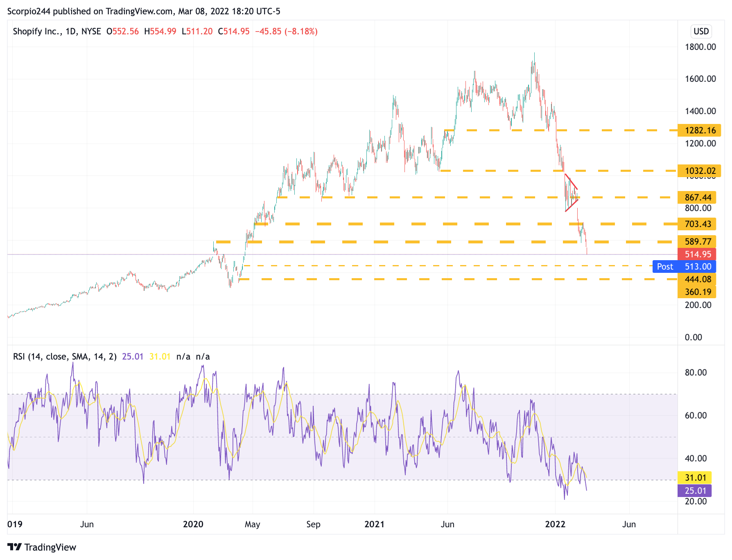Click the high price H554.99 value
732x560 pixels.
click(x=160, y=31)
